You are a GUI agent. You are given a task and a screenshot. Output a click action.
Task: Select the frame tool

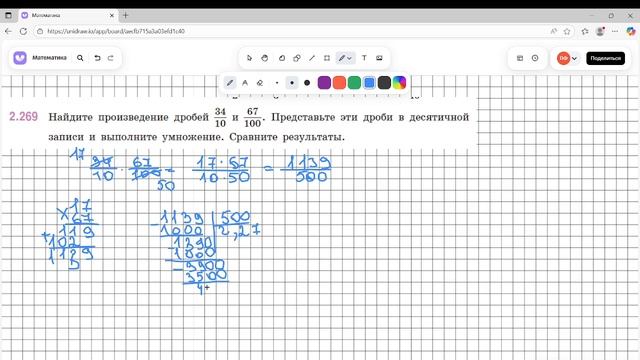(327, 58)
